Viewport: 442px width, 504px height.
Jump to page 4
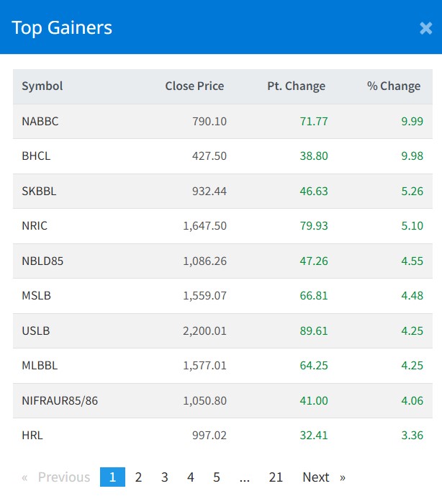click(191, 477)
